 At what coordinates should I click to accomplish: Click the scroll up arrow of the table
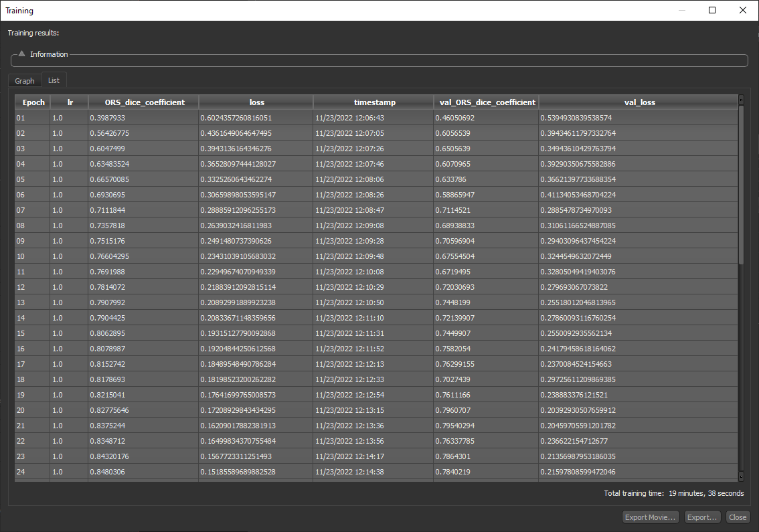click(741, 100)
